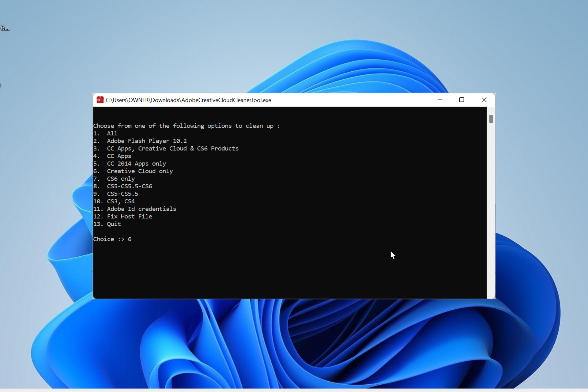Click the 'Choice :> 6' prompt line

click(x=112, y=239)
